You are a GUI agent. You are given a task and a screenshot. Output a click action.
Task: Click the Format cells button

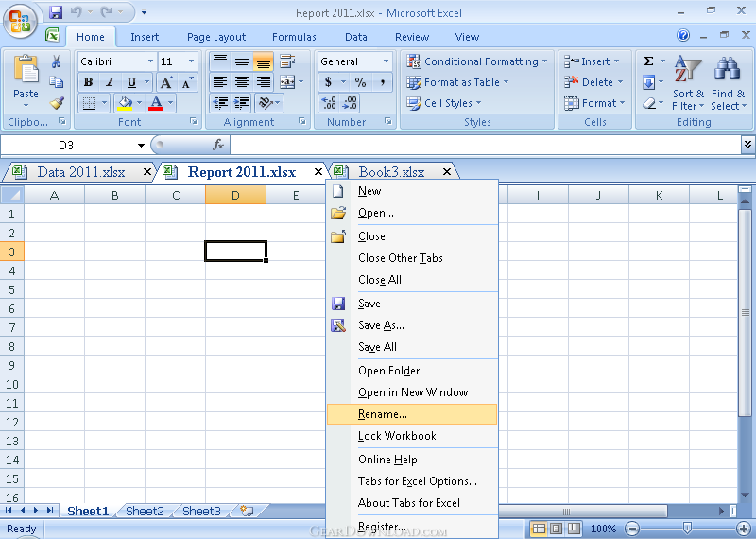[594, 103]
